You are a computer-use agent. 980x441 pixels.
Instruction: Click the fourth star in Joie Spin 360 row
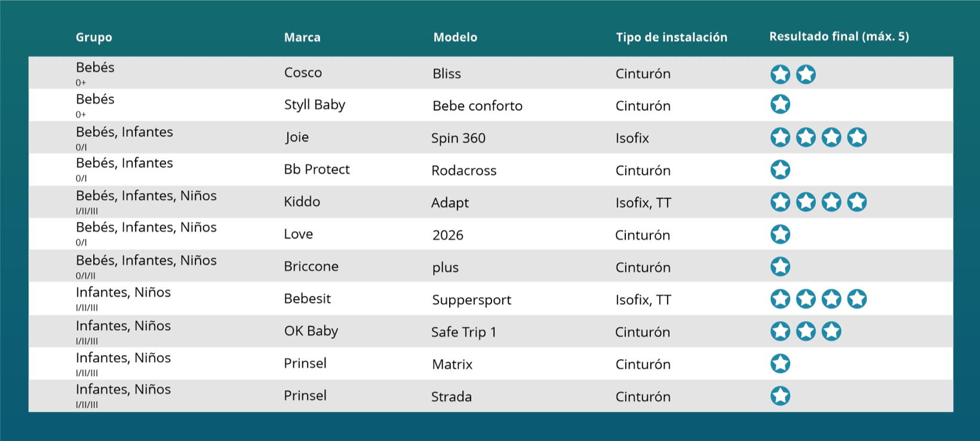pos(857,137)
